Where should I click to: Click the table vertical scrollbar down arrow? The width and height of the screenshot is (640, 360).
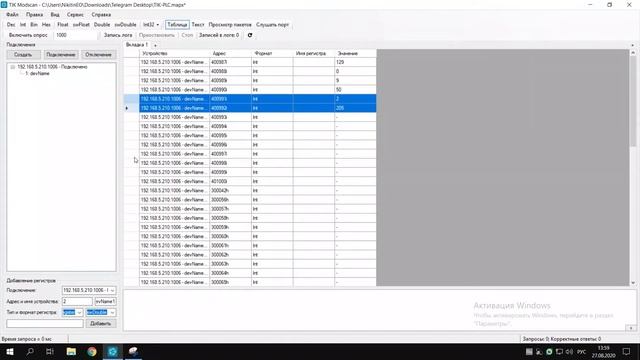point(633,283)
